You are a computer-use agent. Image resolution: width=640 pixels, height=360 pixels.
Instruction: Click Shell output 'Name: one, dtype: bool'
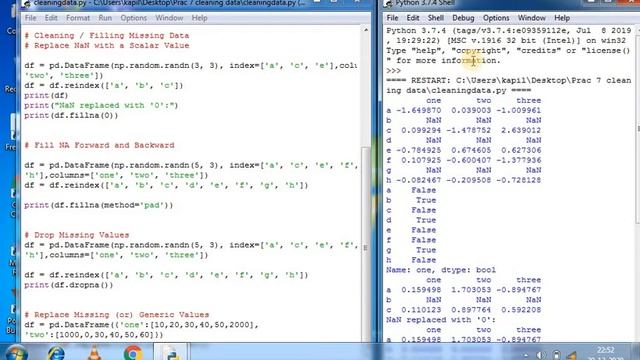click(441, 270)
